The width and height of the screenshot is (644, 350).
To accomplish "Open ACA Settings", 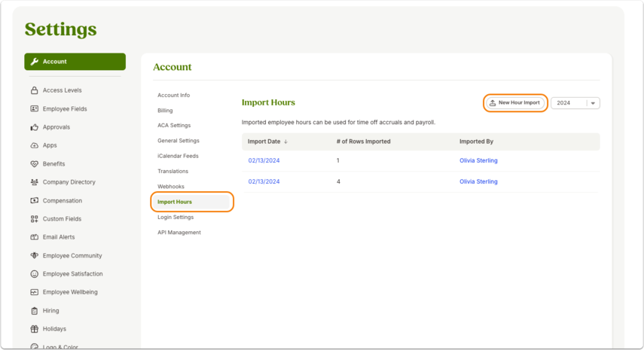I will tap(174, 126).
